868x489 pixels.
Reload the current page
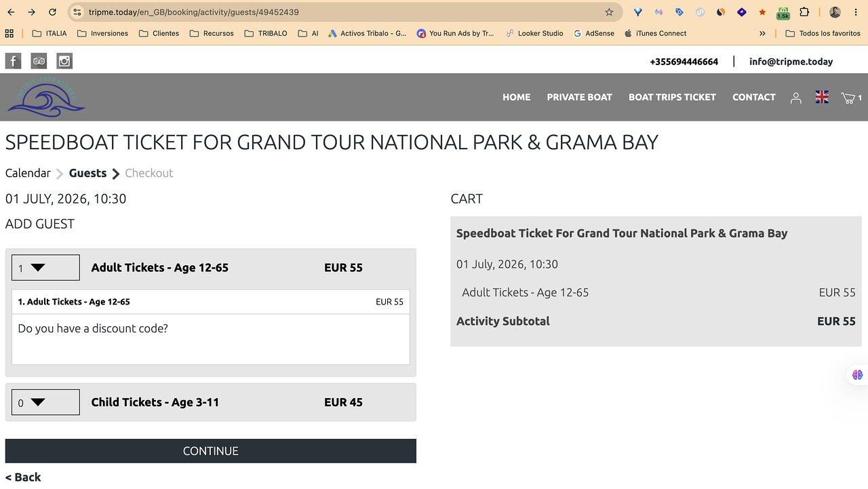click(53, 12)
